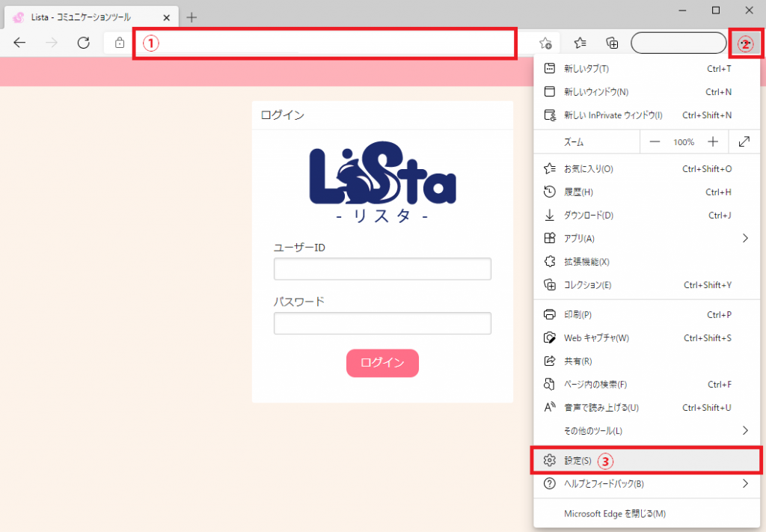766x532 pixels.
Task: Select 共有(R) menu item
Action: point(646,361)
